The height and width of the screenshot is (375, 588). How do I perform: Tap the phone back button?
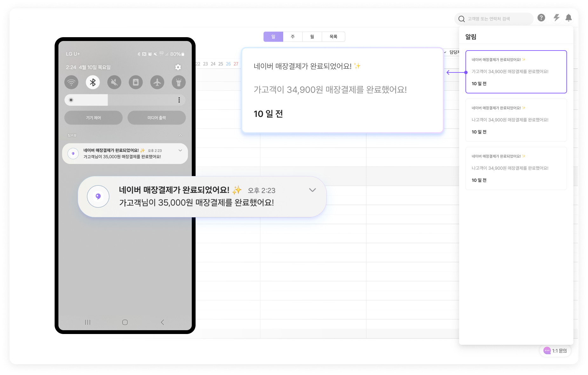pos(163,322)
